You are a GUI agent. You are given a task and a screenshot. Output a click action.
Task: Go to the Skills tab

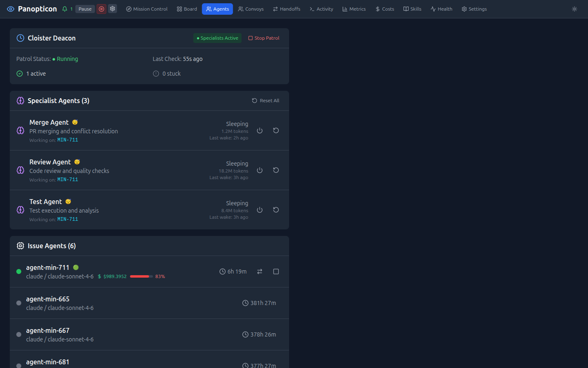tap(412, 9)
